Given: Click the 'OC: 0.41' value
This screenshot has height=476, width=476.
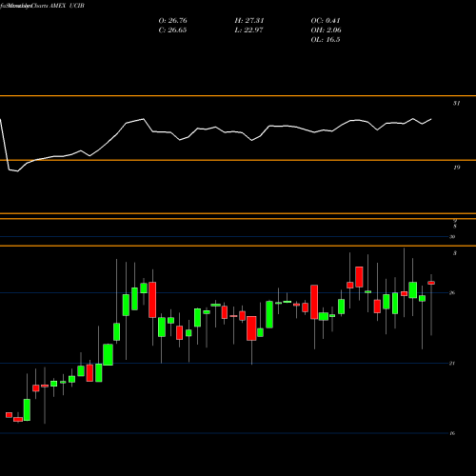Looking at the screenshot, I should click(326, 21).
